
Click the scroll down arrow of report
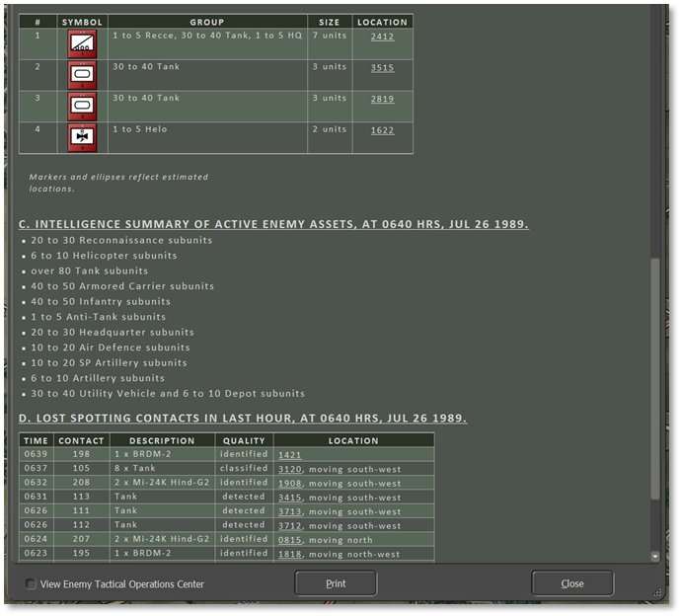pyautogui.click(x=655, y=557)
